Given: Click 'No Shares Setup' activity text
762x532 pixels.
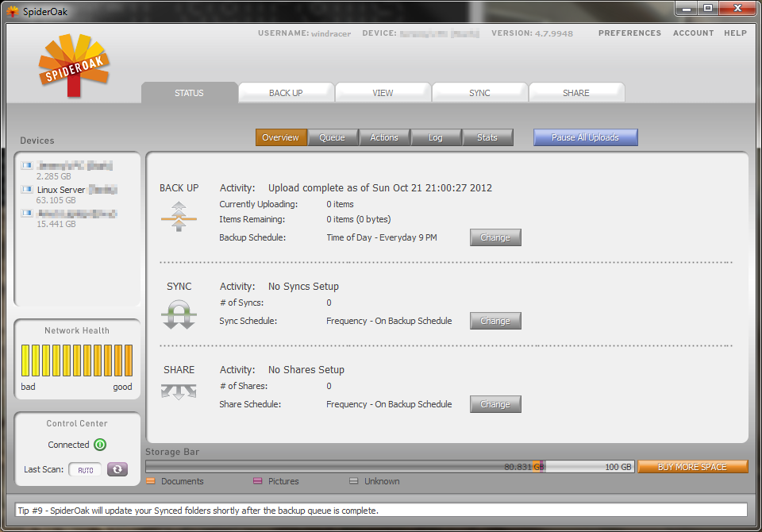Looking at the screenshot, I should click(306, 369).
